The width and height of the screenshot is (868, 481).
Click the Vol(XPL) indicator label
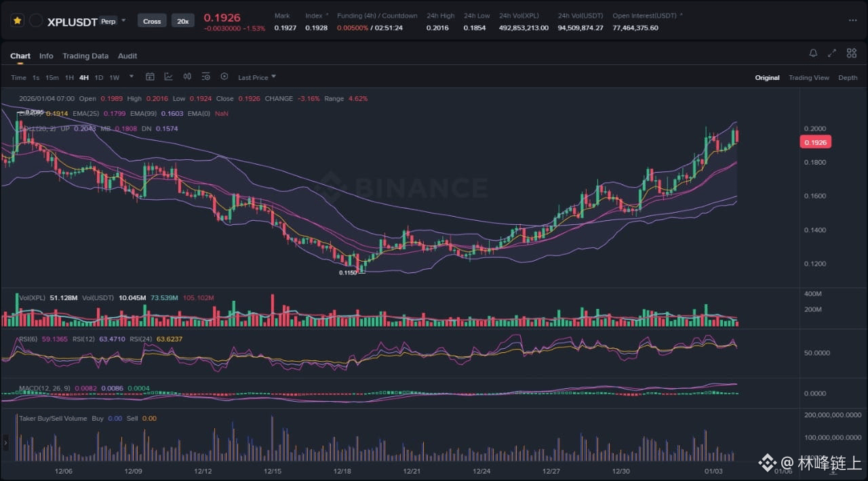click(32, 297)
